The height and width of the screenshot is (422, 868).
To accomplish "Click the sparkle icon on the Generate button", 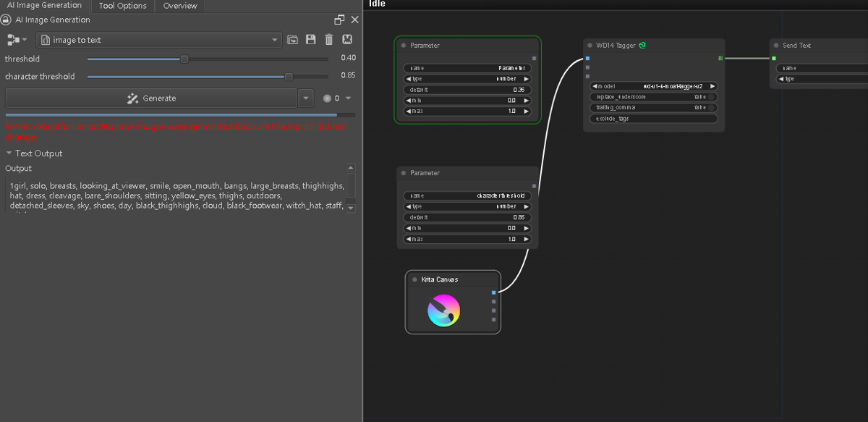I will pyautogui.click(x=132, y=98).
